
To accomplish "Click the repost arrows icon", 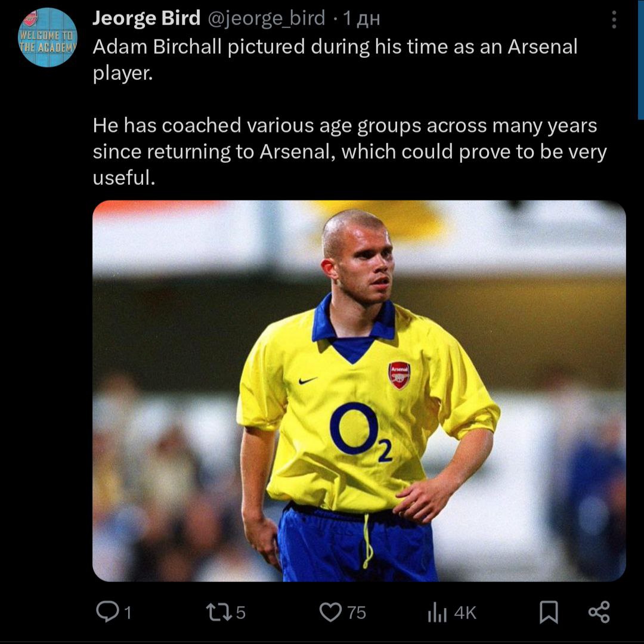I will (215, 612).
